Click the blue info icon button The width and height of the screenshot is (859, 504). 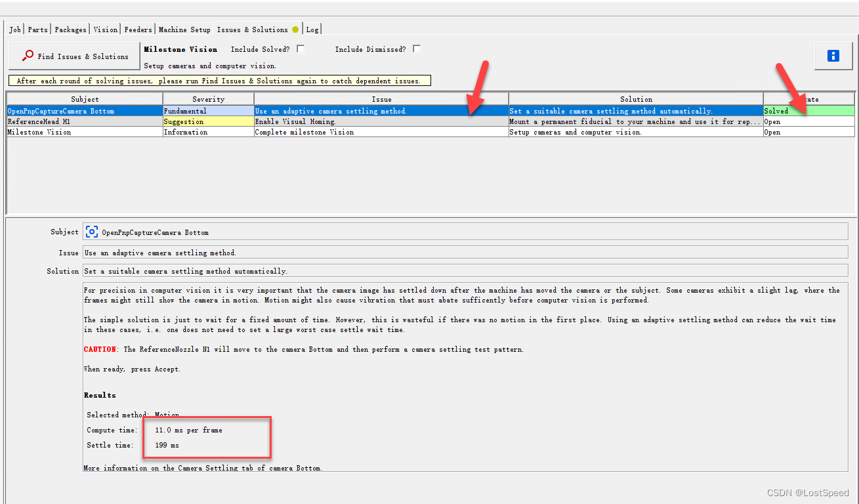[833, 56]
